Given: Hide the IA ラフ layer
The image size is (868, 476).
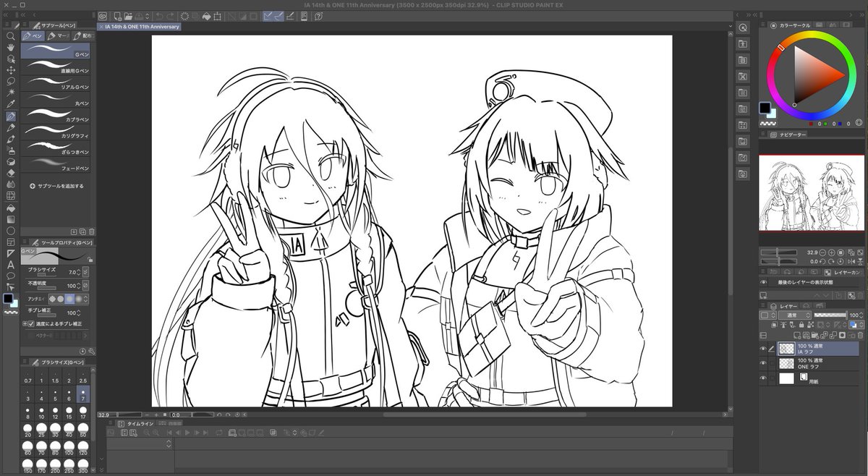Looking at the screenshot, I should click(x=763, y=349).
